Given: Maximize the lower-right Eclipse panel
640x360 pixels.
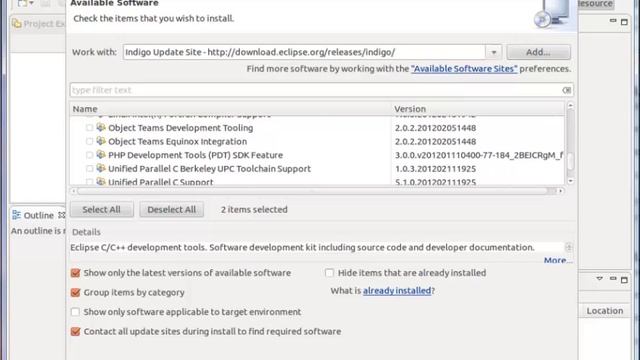Looking at the screenshot, I should pos(624,280).
